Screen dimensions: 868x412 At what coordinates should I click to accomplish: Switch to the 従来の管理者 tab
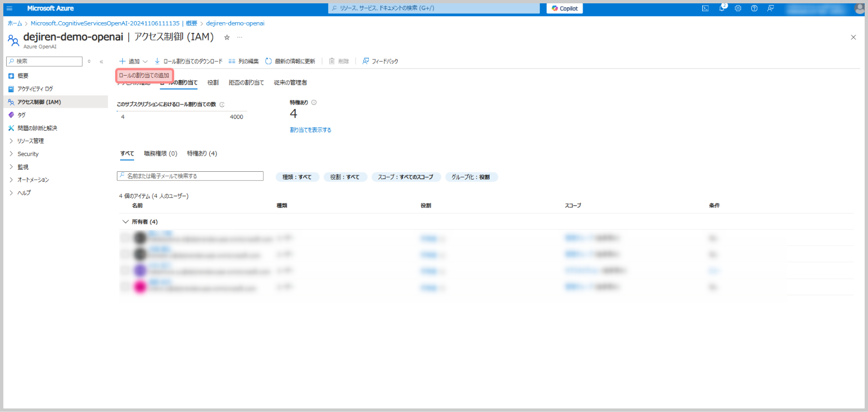tap(290, 82)
